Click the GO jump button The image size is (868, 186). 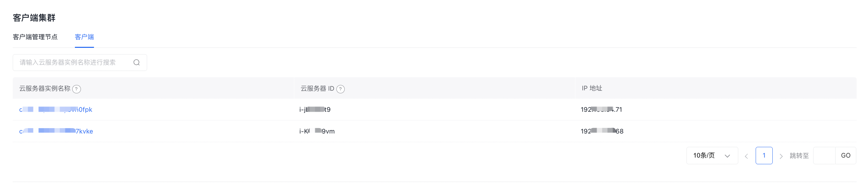(845, 156)
